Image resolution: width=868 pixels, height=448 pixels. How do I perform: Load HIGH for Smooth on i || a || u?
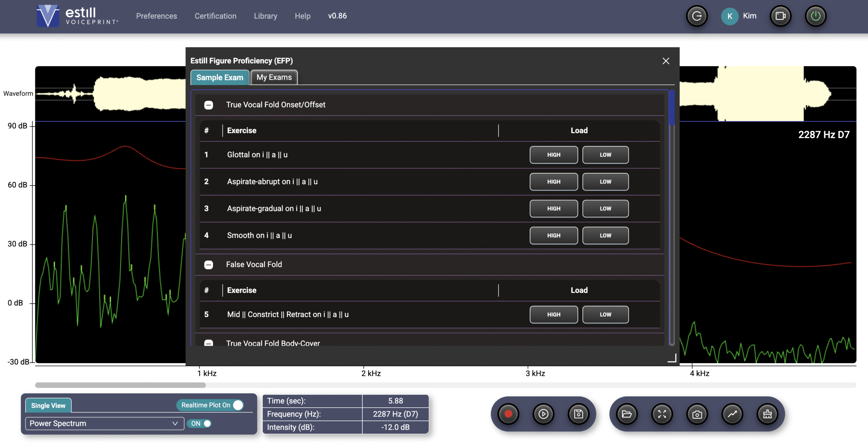[x=554, y=235]
